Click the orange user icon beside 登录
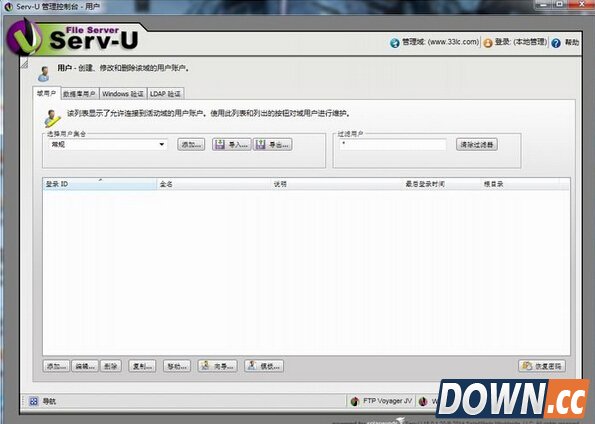This screenshot has width=595, height=424. [488, 43]
